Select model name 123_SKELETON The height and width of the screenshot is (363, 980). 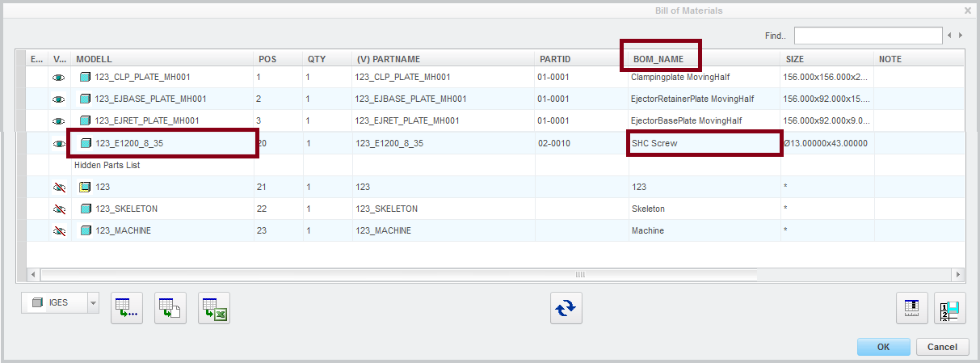click(x=127, y=209)
